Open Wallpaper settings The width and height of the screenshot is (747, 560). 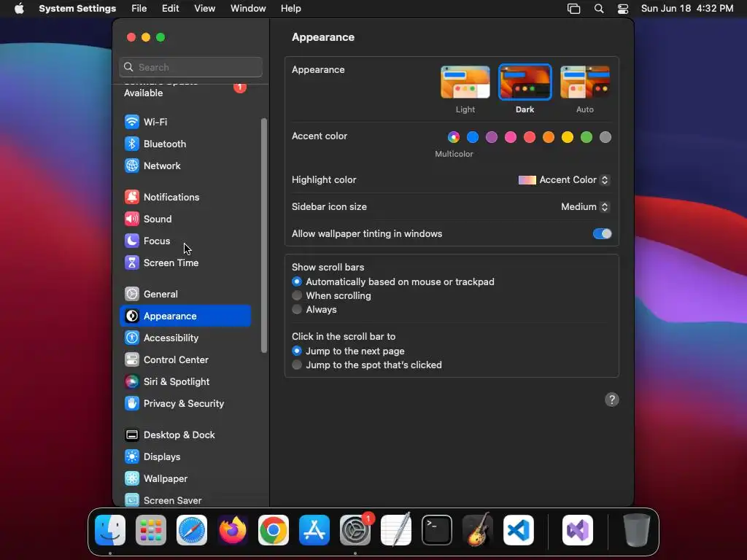point(185,479)
